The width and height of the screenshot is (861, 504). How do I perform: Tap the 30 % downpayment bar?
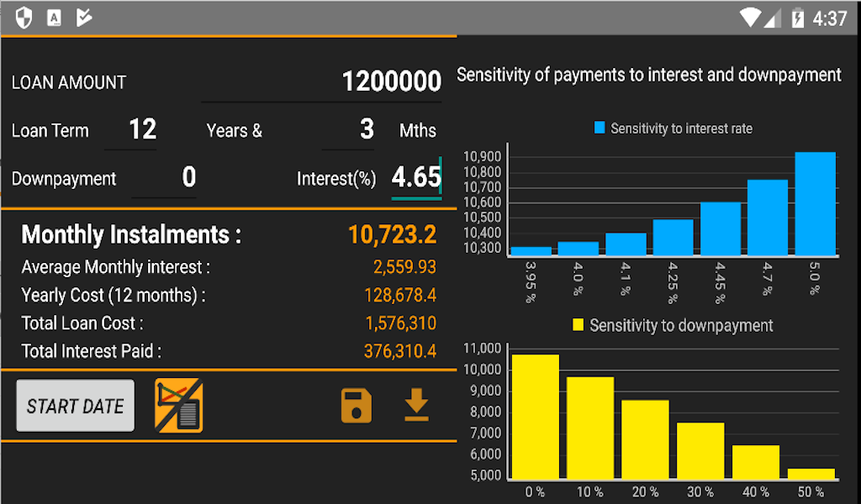tap(700, 451)
